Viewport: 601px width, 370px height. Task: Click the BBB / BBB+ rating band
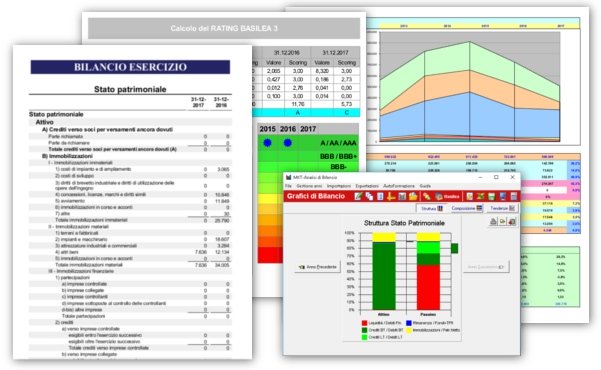(x=309, y=156)
